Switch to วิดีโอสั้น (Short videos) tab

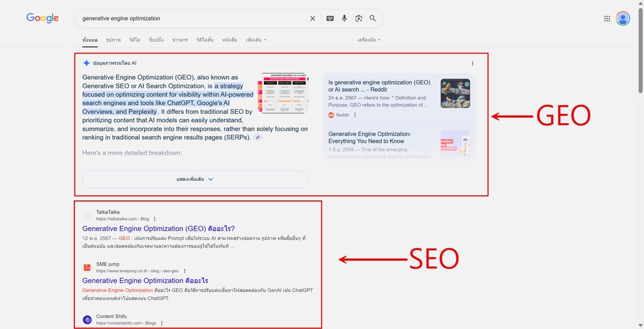[205, 40]
